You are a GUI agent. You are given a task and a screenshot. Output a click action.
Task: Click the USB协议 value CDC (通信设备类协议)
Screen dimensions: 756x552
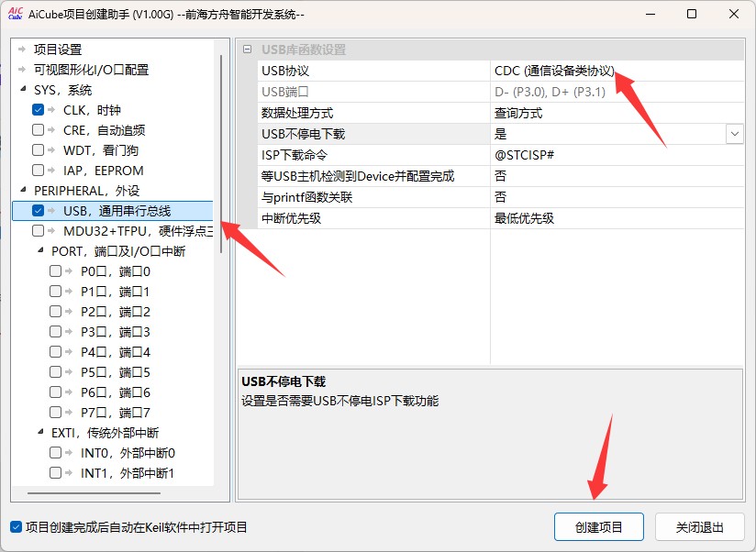(x=554, y=71)
